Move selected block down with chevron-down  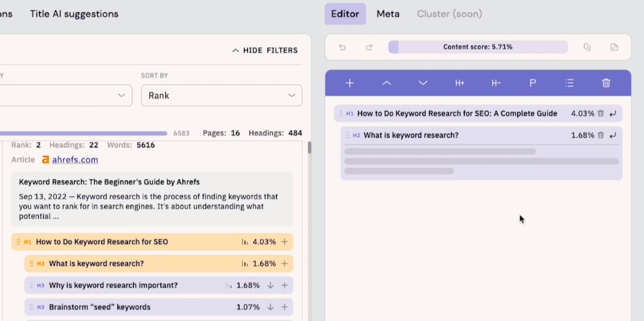coord(423,83)
